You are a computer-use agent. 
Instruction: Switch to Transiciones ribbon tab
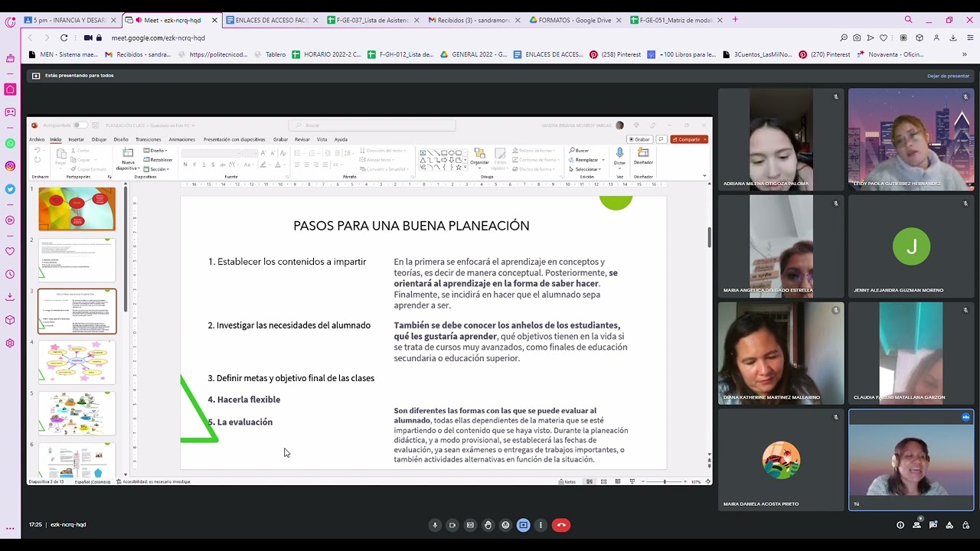148,139
